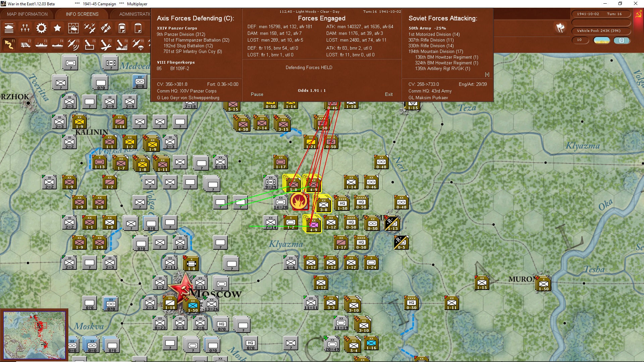Open the victory star info screen
644x362 pixels.
pyautogui.click(x=57, y=28)
